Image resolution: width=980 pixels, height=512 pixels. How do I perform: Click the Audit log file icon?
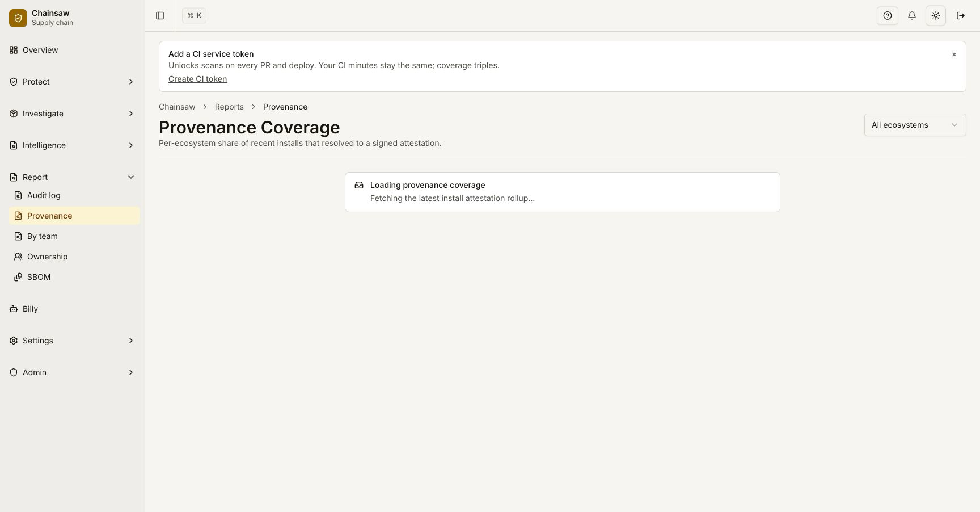pyautogui.click(x=18, y=195)
